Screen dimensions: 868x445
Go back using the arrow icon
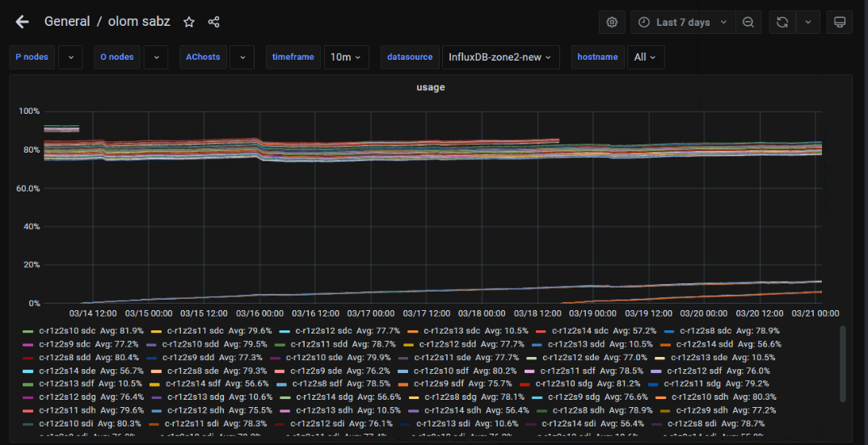pyautogui.click(x=22, y=22)
